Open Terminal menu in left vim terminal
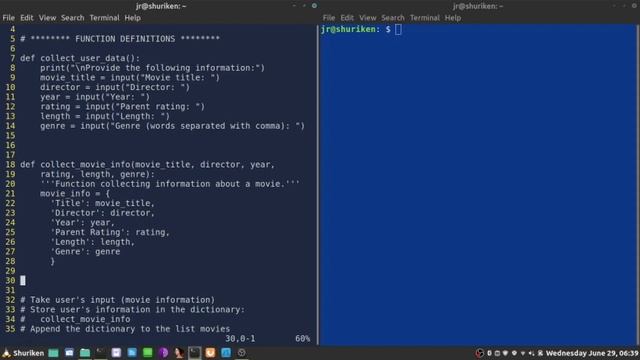This screenshot has width=640, height=360. pyautogui.click(x=104, y=18)
